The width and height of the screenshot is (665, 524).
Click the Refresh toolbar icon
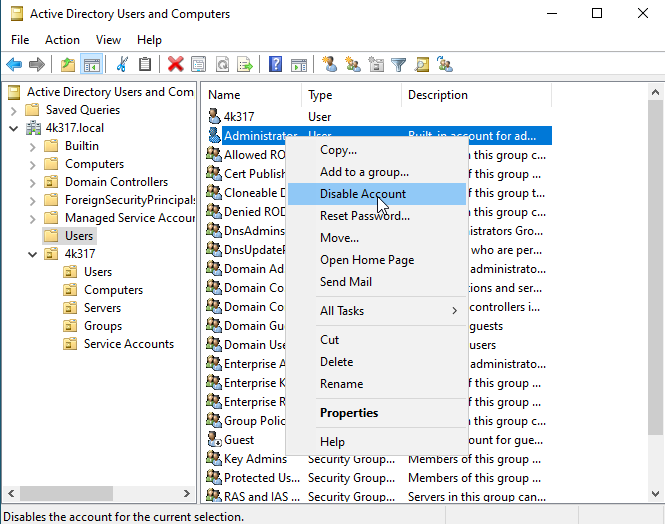point(221,64)
